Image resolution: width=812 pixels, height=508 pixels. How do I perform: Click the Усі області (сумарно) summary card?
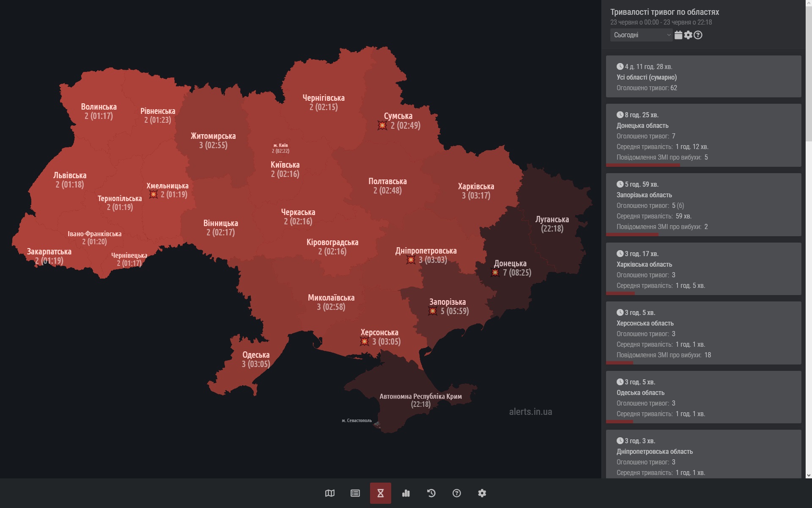pos(703,77)
